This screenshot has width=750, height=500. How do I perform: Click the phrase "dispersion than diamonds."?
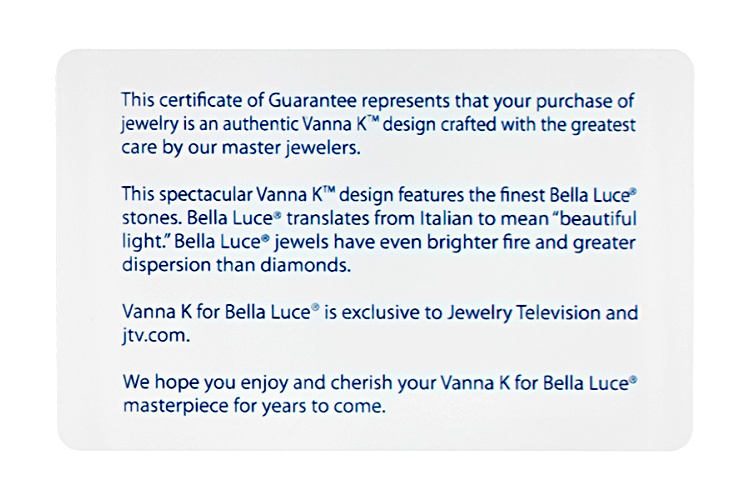click(x=236, y=266)
